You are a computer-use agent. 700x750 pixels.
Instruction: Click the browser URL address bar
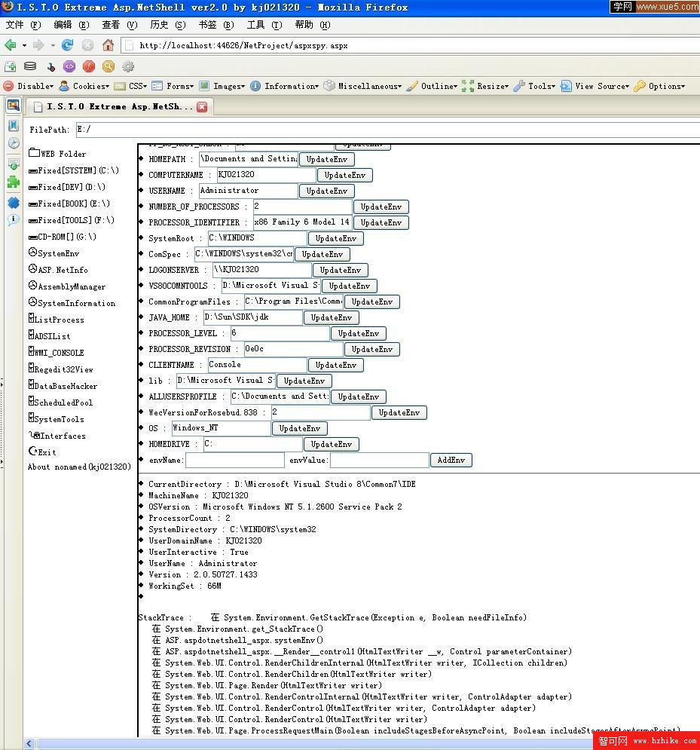411,46
